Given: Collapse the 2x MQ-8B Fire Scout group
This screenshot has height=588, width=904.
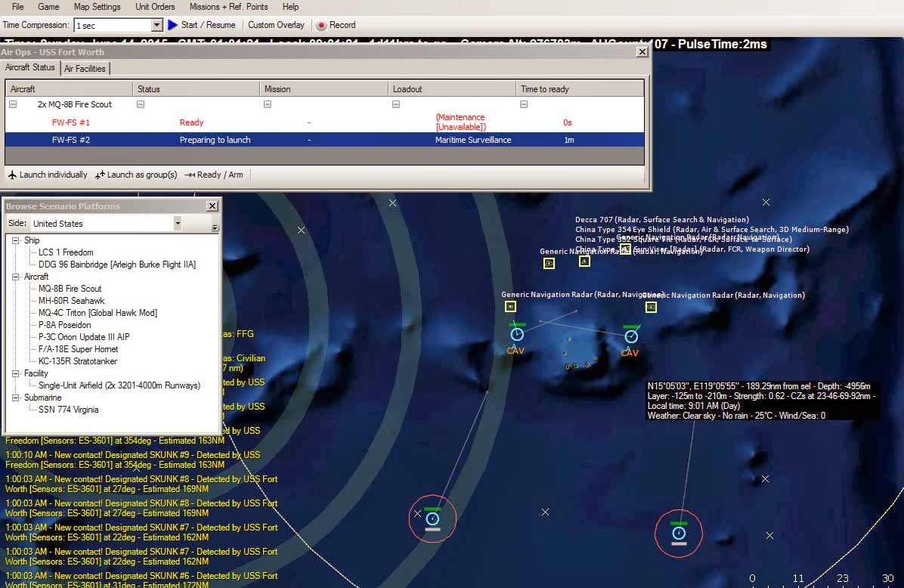Looking at the screenshot, I should coord(12,104).
